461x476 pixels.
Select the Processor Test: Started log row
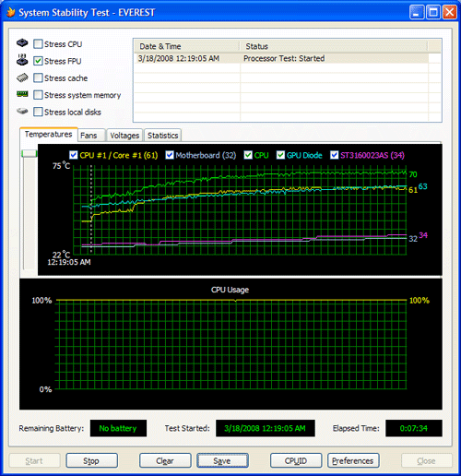pyautogui.click(x=281, y=58)
